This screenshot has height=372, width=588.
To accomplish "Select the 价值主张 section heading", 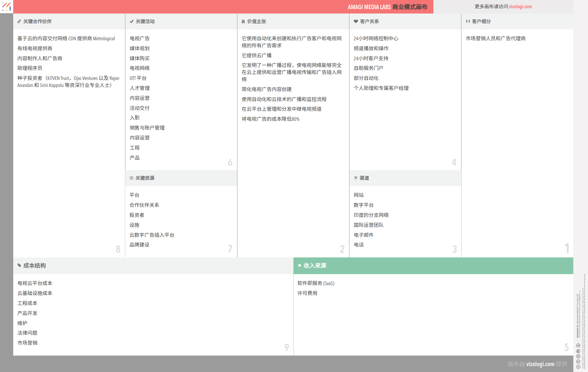I will pyautogui.click(x=256, y=21).
